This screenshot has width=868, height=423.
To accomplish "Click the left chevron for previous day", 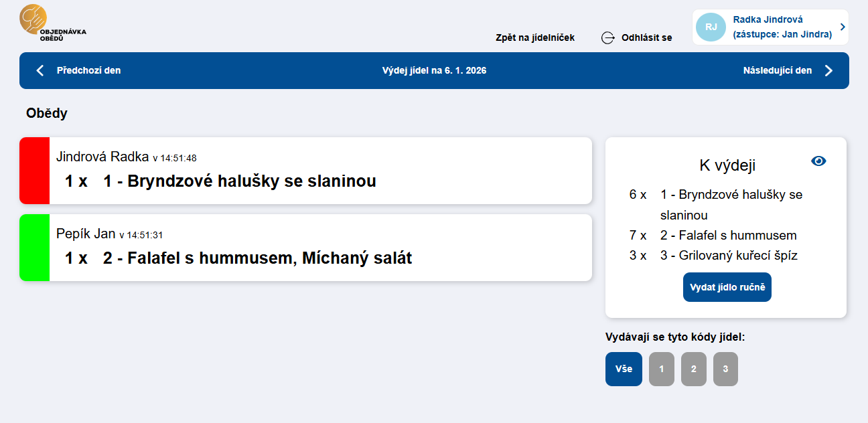I will pyautogui.click(x=40, y=70).
